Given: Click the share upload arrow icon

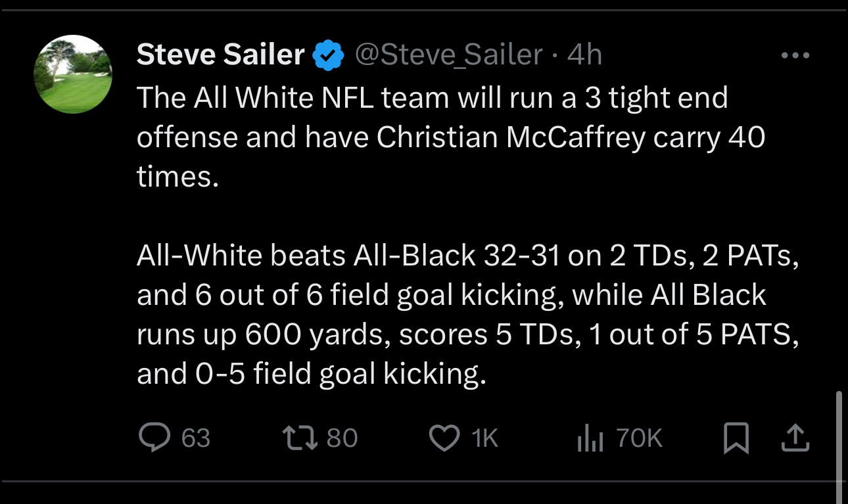Looking at the screenshot, I should tap(794, 438).
